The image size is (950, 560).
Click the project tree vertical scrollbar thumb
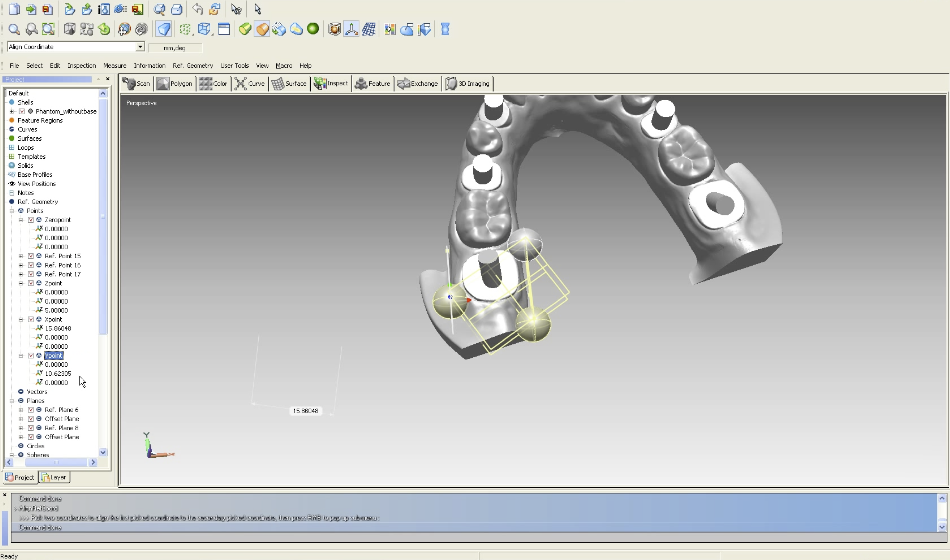[103, 217]
